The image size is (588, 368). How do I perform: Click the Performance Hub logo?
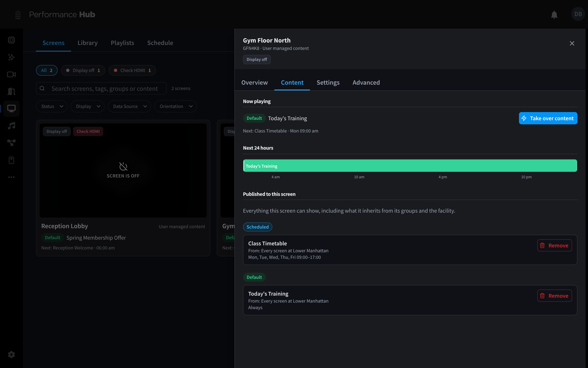coord(62,14)
